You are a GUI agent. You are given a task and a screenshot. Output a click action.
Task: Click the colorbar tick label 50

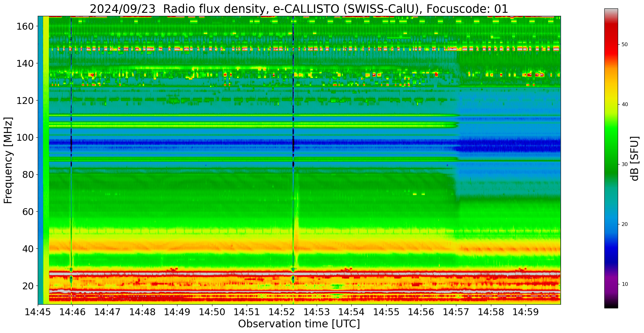click(x=625, y=44)
